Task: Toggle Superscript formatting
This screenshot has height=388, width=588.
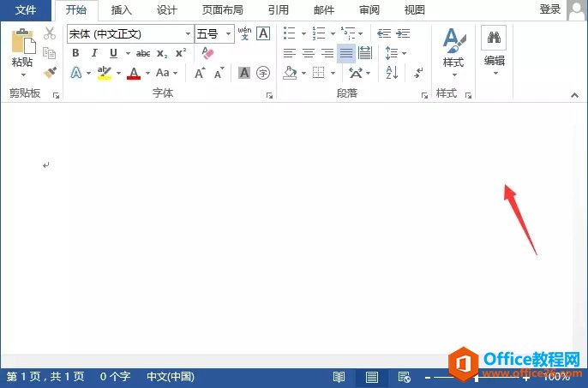Action: [181, 53]
